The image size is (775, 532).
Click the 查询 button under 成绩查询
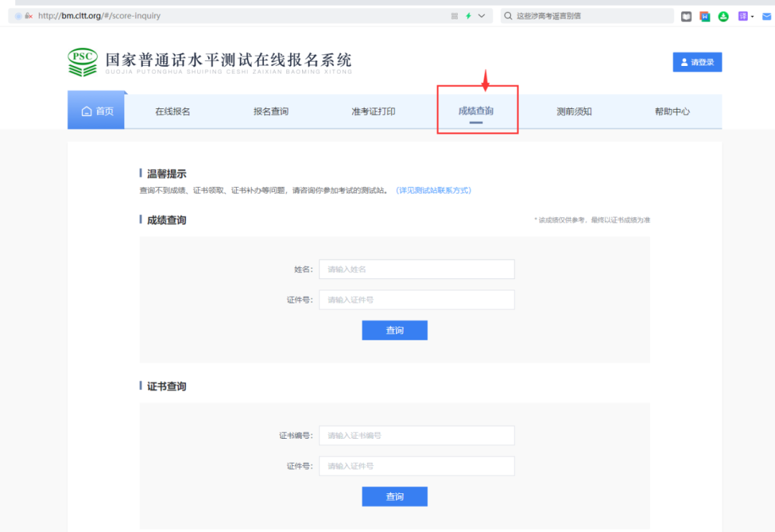click(395, 330)
